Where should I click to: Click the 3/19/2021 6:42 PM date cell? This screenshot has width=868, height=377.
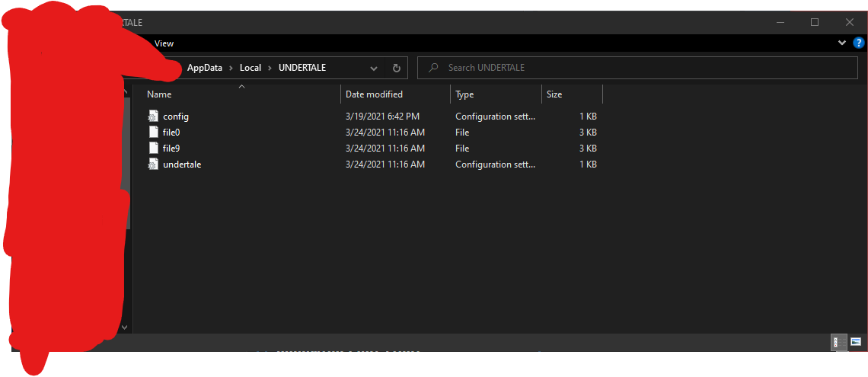(382, 117)
